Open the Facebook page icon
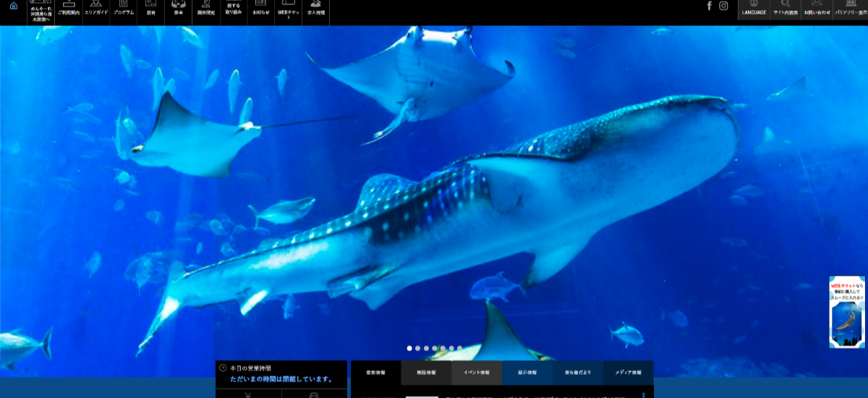 [709, 6]
